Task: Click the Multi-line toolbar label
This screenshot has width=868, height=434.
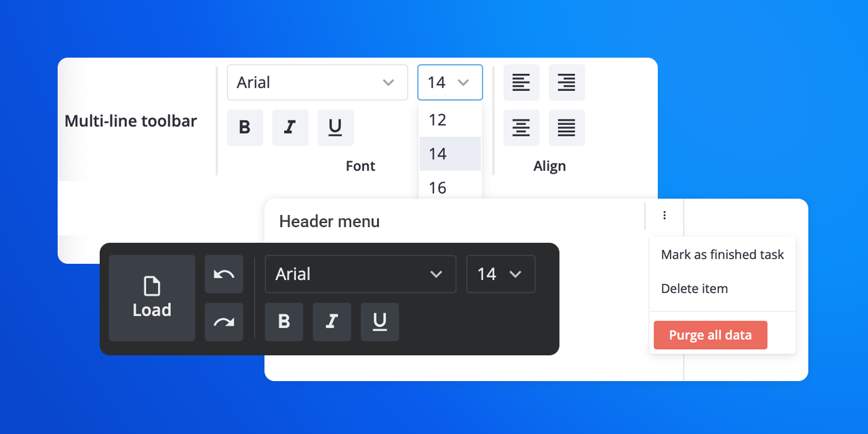Action: click(131, 121)
